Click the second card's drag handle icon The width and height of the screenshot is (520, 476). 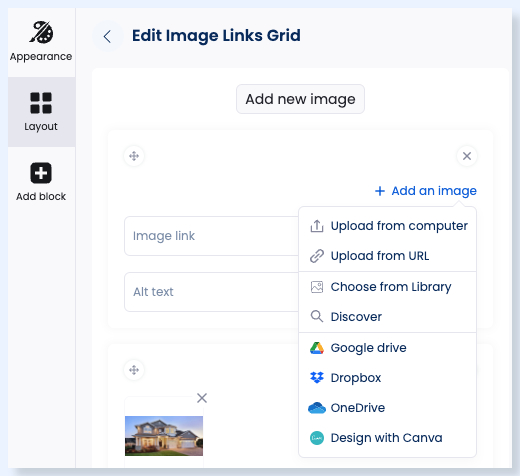click(134, 370)
